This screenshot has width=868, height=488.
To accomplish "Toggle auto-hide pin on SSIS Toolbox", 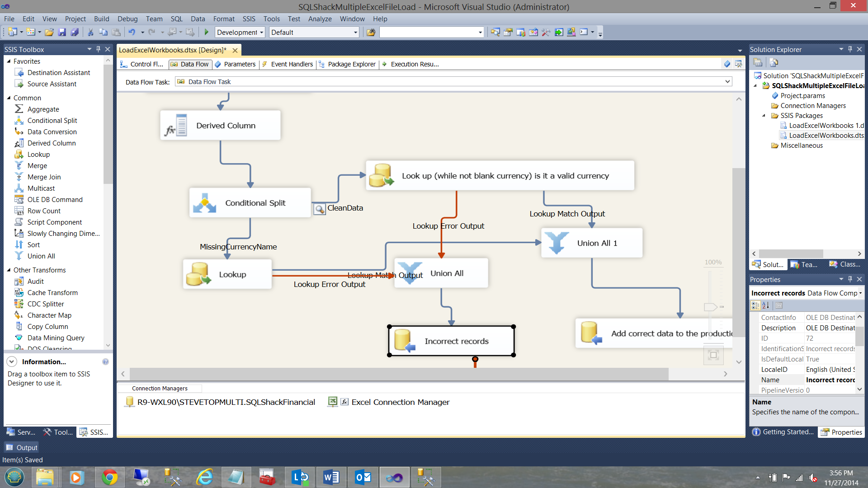I will click(x=98, y=49).
